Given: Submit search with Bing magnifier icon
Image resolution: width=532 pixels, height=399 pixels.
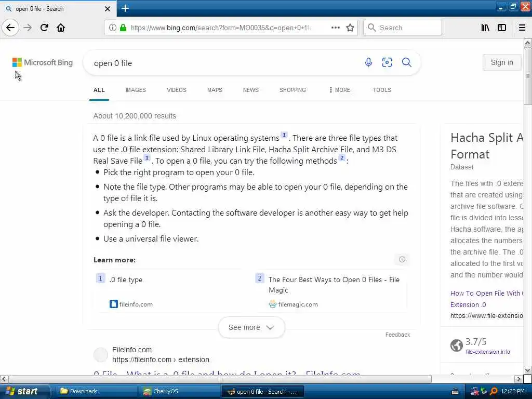Looking at the screenshot, I should pyautogui.click(x=406, y=62).
